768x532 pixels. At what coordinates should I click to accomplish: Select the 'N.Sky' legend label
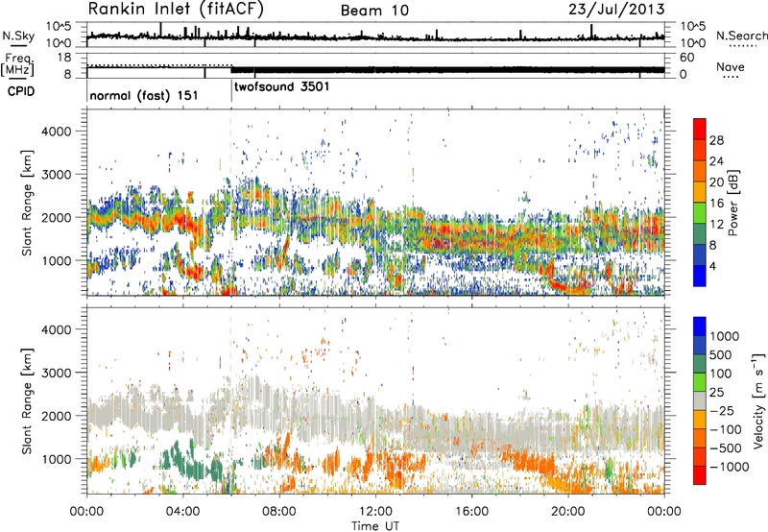18,36
